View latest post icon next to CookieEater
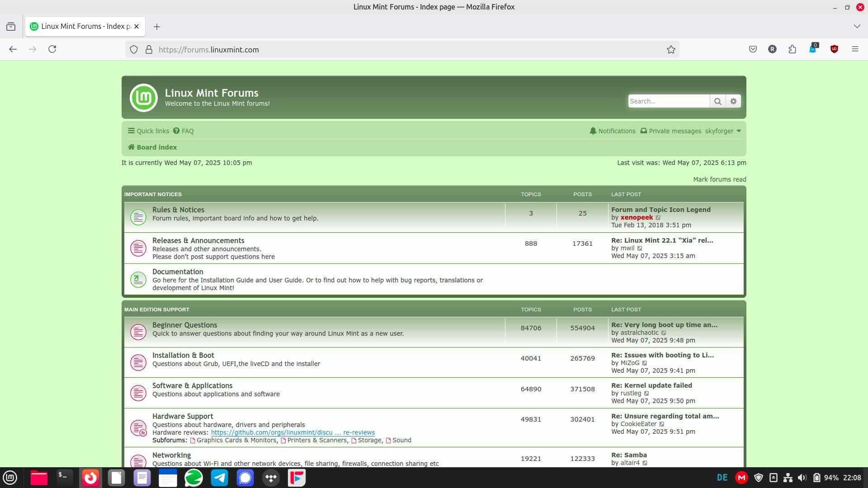Screen dimensions: 868x488 tap(662, 424)
